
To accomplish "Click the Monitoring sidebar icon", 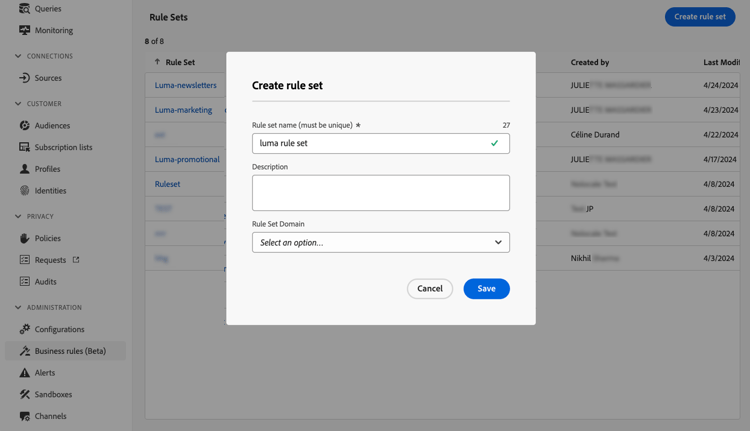I will click(x=25, y=30).
